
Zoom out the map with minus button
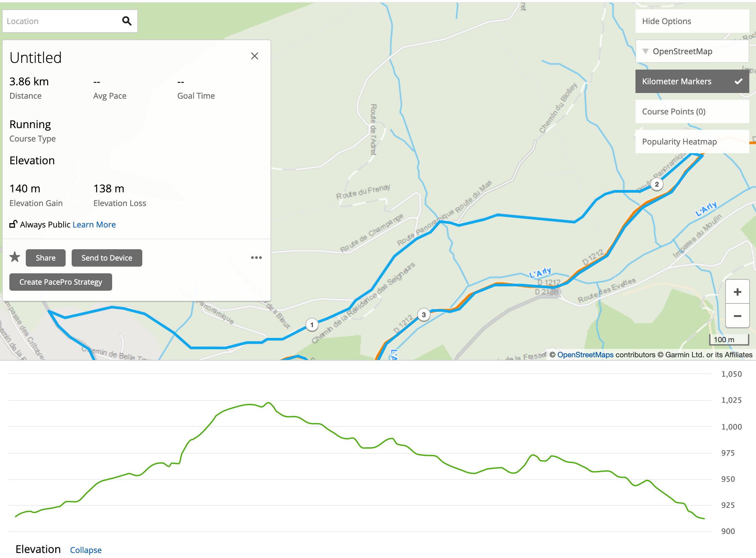point(737,316)
